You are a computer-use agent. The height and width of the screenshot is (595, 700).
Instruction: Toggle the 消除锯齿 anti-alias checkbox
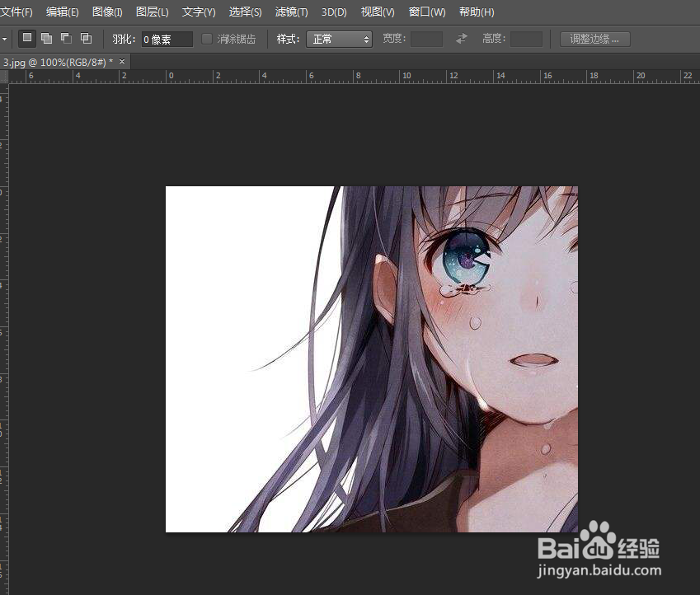tap(207, 39)
